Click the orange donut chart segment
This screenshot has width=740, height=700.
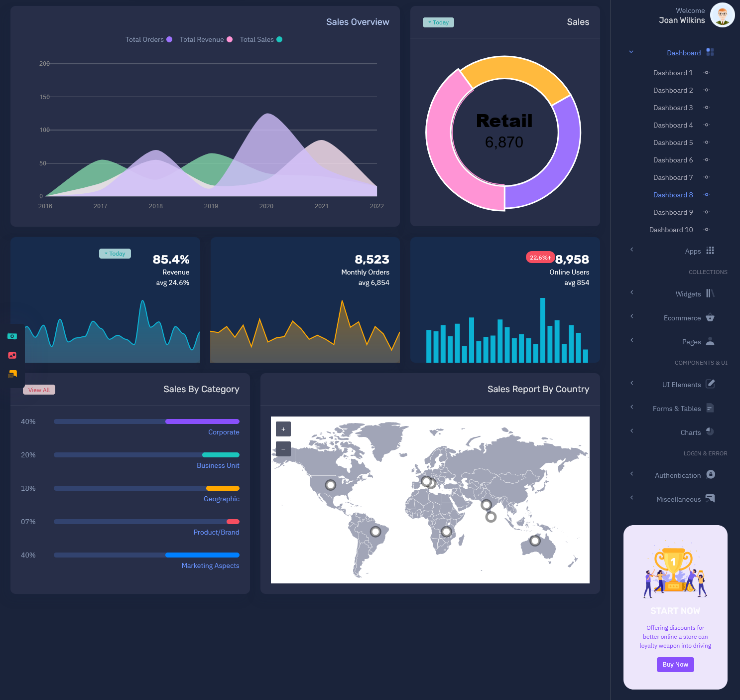tap(515, 69)
